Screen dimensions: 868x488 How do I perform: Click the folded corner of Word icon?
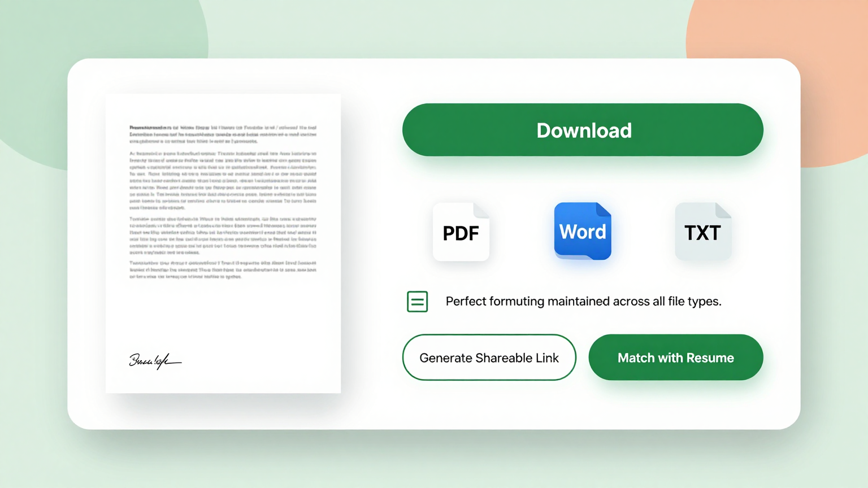click(604, 210)
